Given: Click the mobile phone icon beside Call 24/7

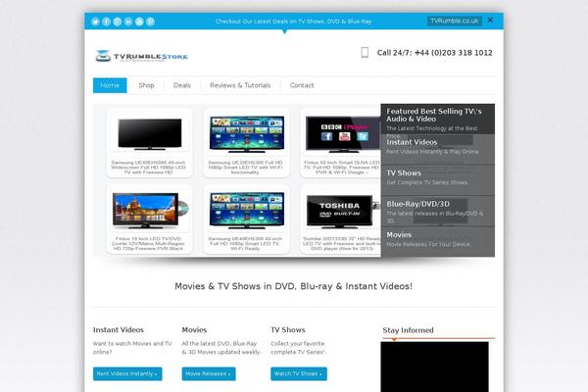Looking at the screenshot, I should (x=365, y=53).
